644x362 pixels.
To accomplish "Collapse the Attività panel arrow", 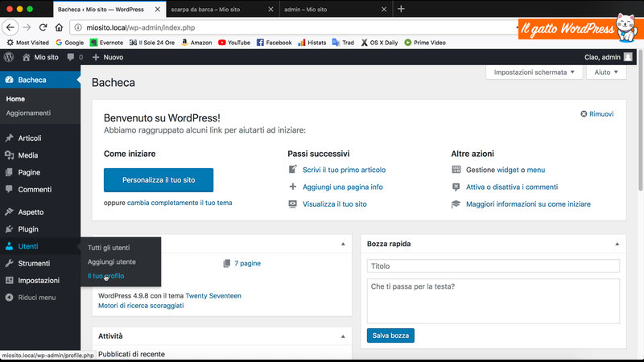I will tap(343, 336).
